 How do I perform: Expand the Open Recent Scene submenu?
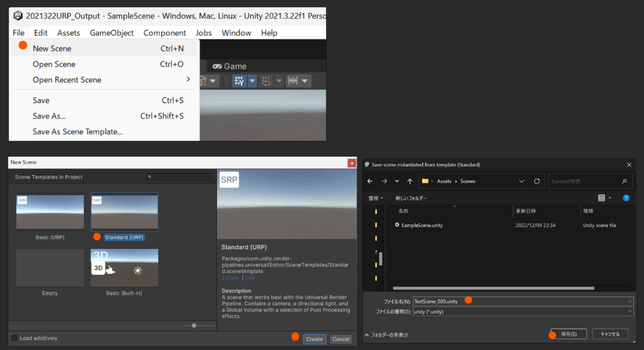[x=104, y=80]
